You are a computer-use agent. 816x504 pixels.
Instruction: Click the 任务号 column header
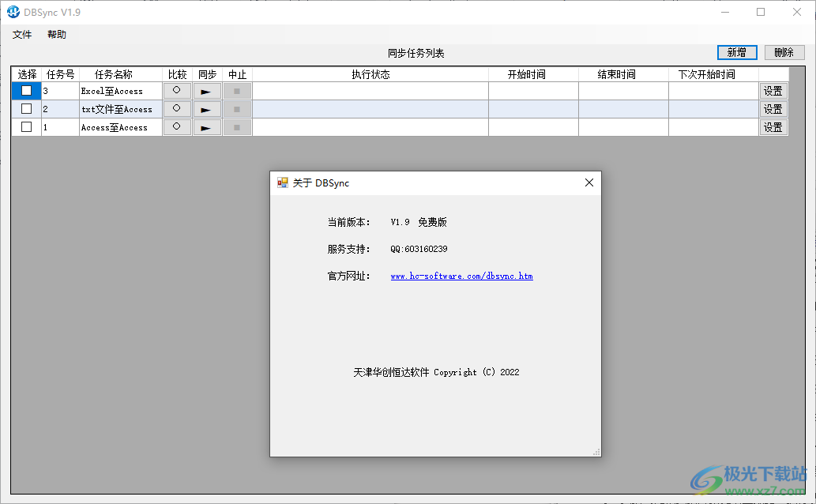pyautogui.click(x=60, y=74)
